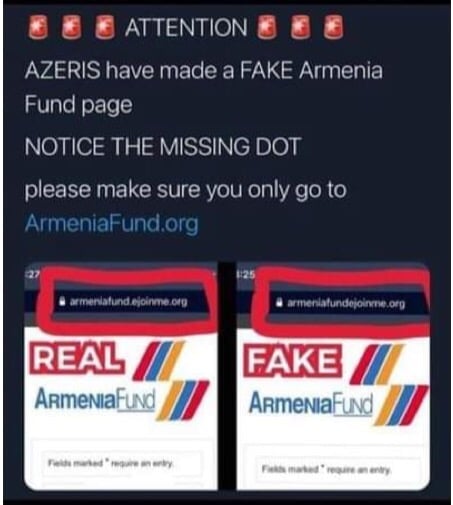Click the armeniafundejoinme.org address bar
This screenshot has width=453, height=505.
coord(347,303)
